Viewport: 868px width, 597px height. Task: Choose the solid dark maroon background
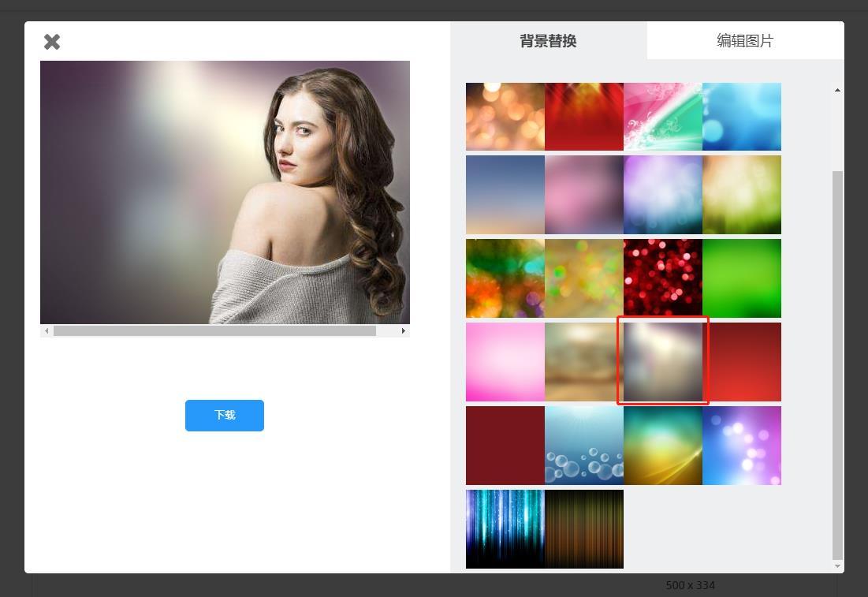pos(505,446)
